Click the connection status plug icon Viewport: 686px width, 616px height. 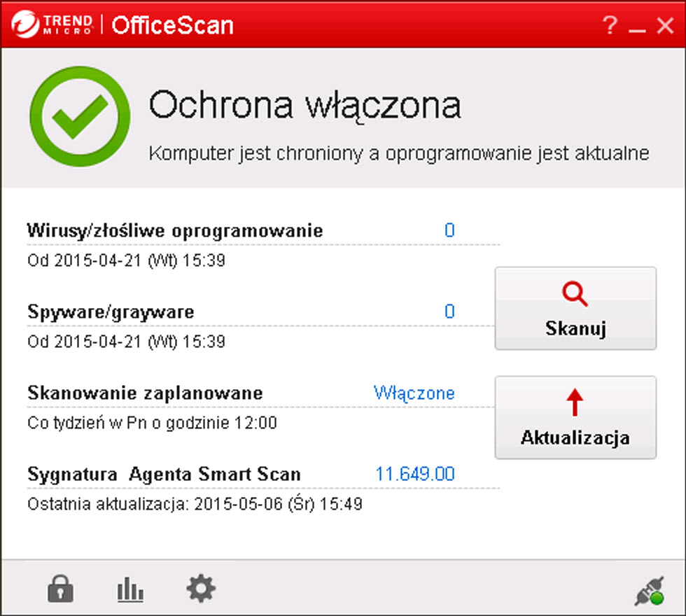(649, 591)
